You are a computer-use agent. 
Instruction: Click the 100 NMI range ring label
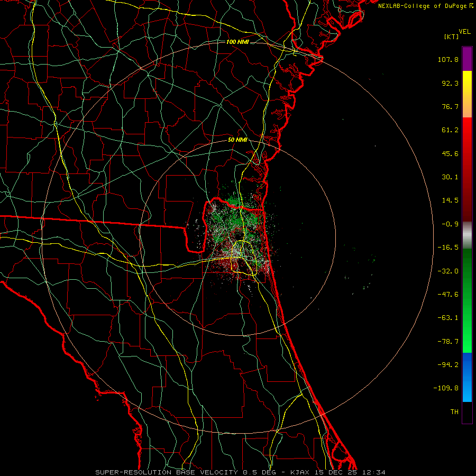(x=237, y=42)
